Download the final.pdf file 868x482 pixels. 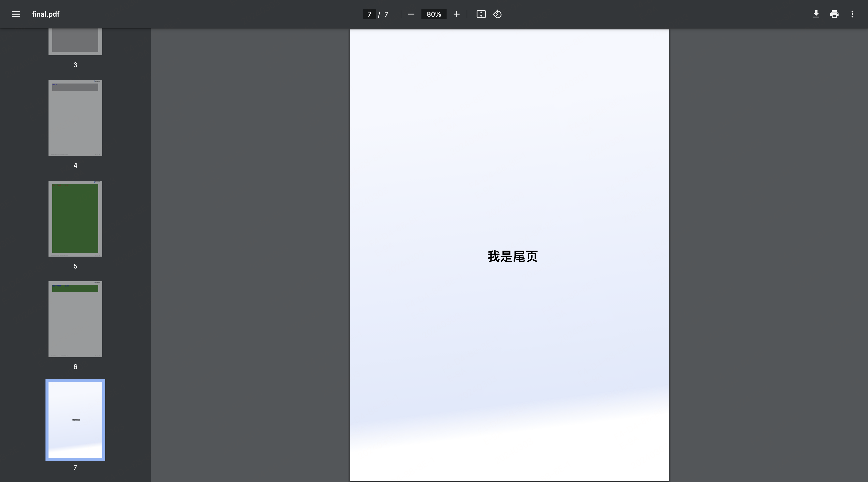(816, 14)
